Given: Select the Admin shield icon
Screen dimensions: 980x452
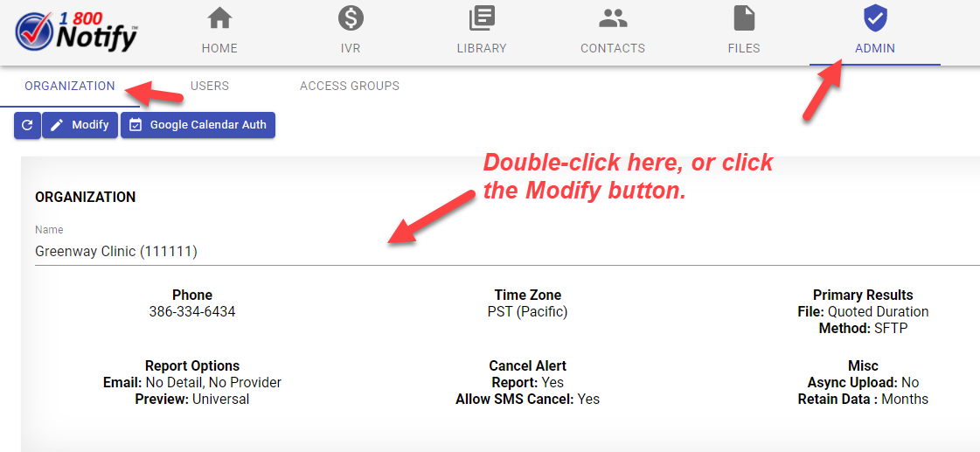Looking at the screenshot, I should (874, 18).
